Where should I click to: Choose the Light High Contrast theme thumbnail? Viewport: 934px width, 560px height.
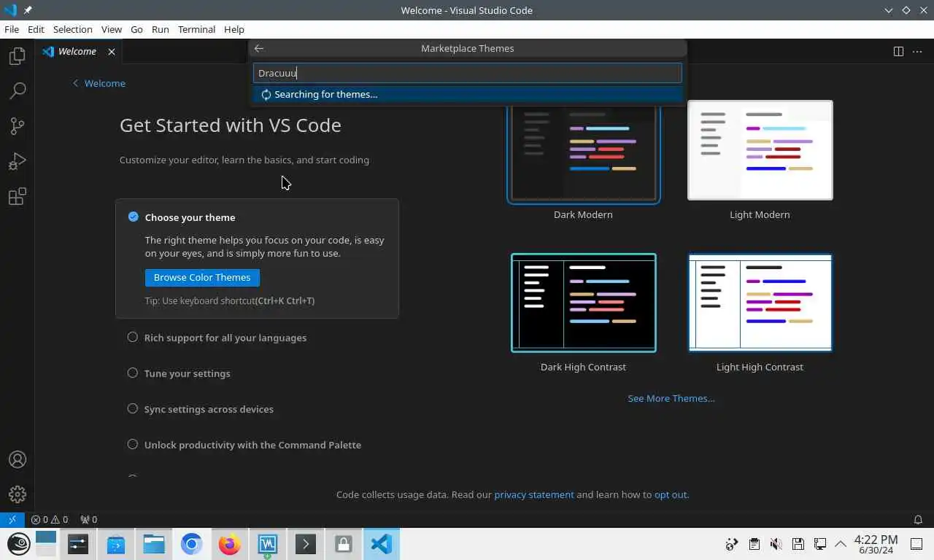(760, 303)
